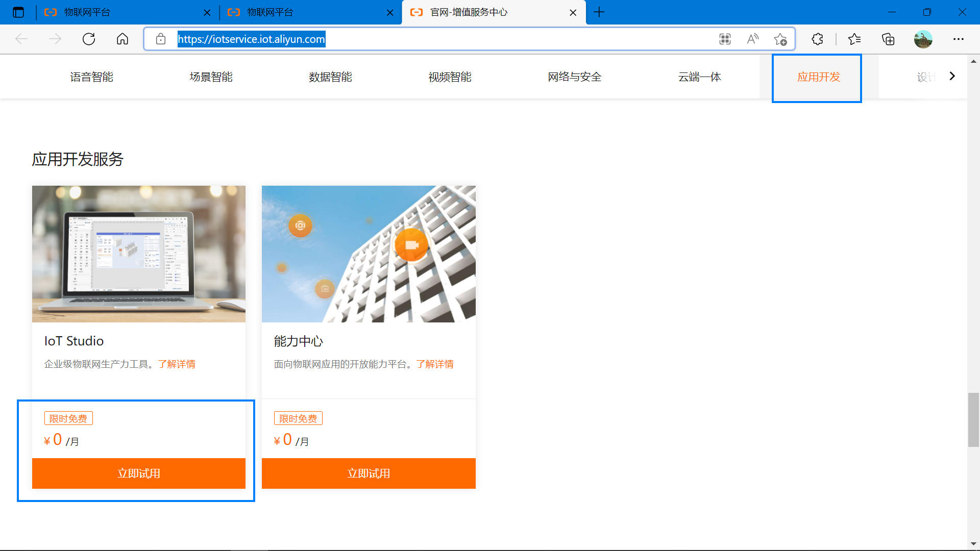Click the 限时免费 tag on 能力中心
Image resolution: width=980 pixels, height=551 pixels.
pos(298,418)
